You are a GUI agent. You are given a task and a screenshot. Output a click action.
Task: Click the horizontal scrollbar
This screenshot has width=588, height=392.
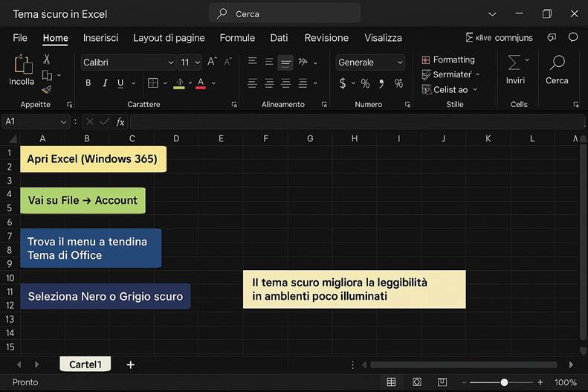[x=464, y=364]
